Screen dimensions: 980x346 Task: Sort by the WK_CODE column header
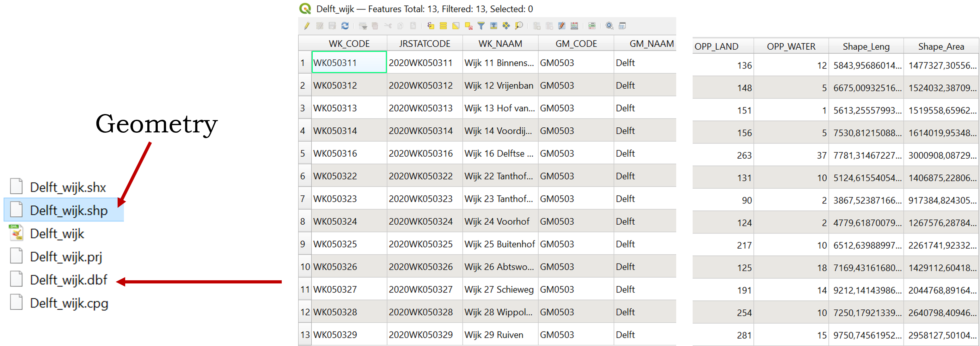click(349, 43)
